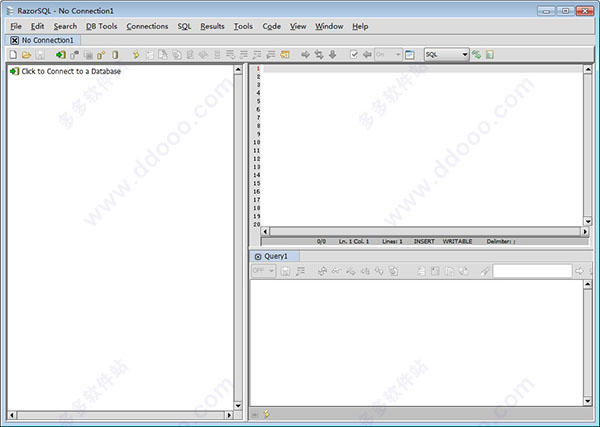
Task: Open the View menu
Action: click(x=298, y=26)
